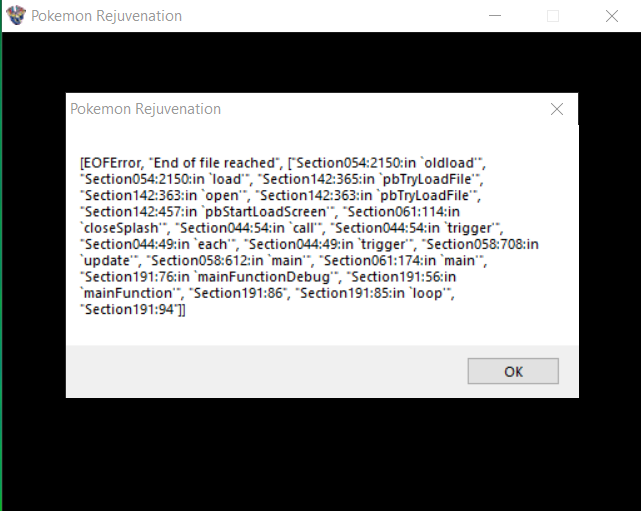The height and width of the screenshot is (511, 641).
Task: Click the greyed-out maximize button
Action: coord(553,16)
